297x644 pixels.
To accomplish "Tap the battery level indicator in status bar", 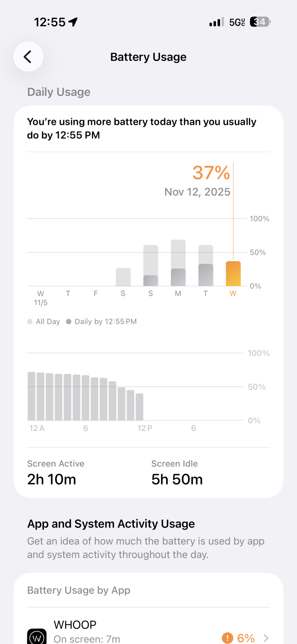I will 260,22.
